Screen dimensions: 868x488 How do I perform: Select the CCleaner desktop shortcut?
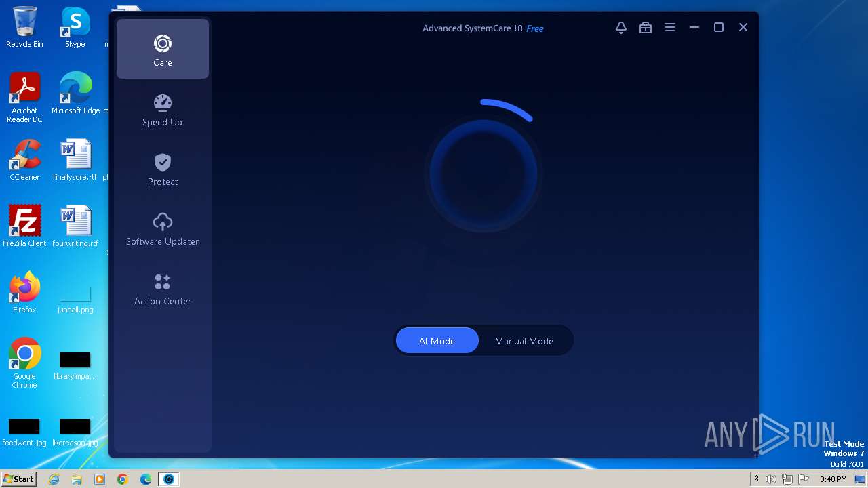click(24, 160)
